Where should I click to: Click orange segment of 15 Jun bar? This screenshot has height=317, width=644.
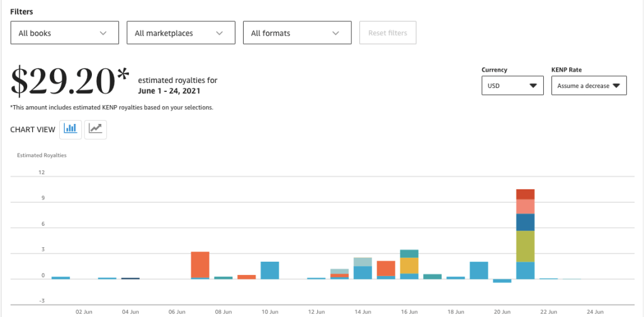click(386, 269)
